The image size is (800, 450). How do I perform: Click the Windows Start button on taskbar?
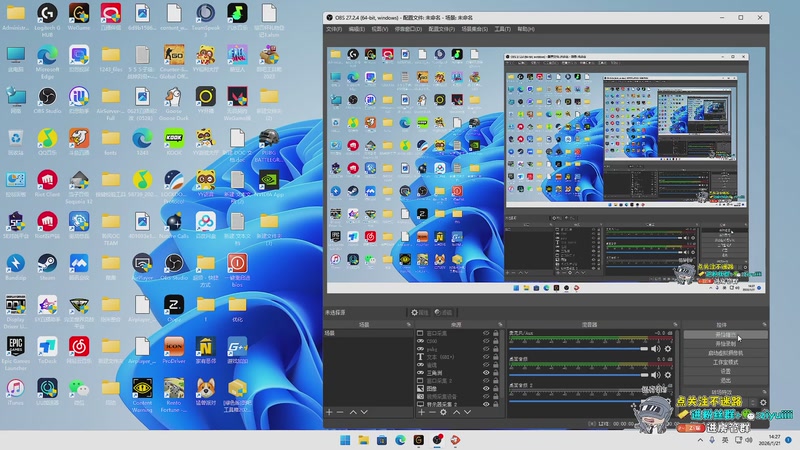point(346,440)
